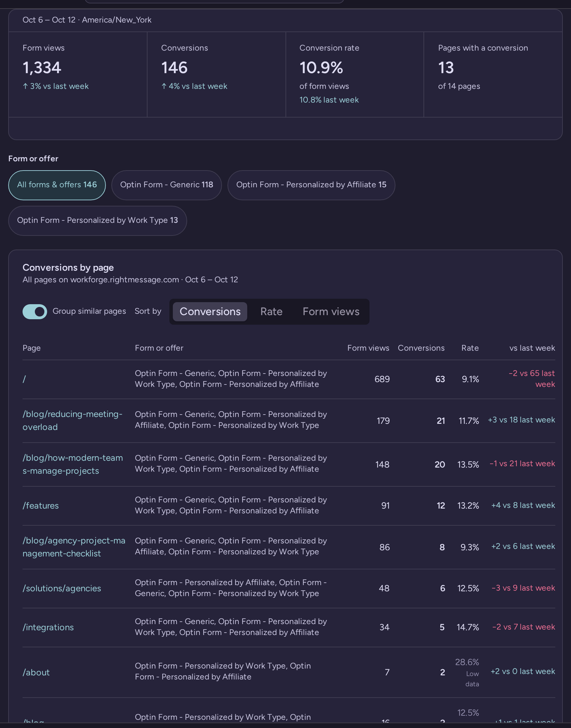This screenshot has height=728, width=571.
Task: Click '-1 vs 21 last week' cell
Action: click(523, 463)
